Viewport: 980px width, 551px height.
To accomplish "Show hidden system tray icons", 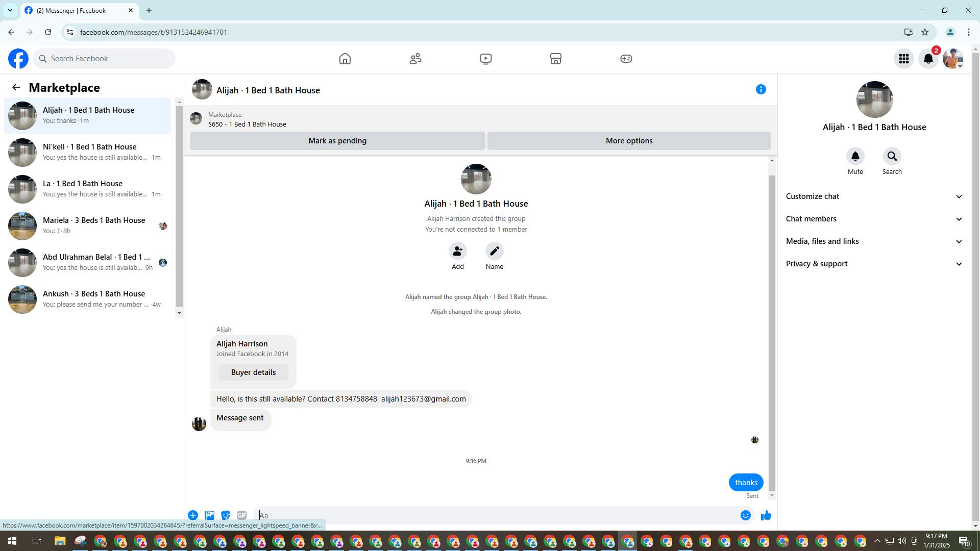I will pyautogui.click(x=877, y=541).
